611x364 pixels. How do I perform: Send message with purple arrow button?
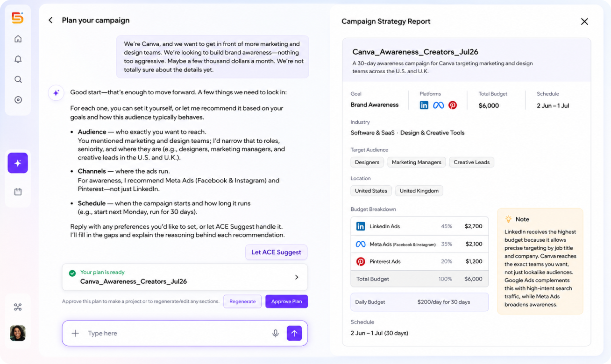[294, 333]
